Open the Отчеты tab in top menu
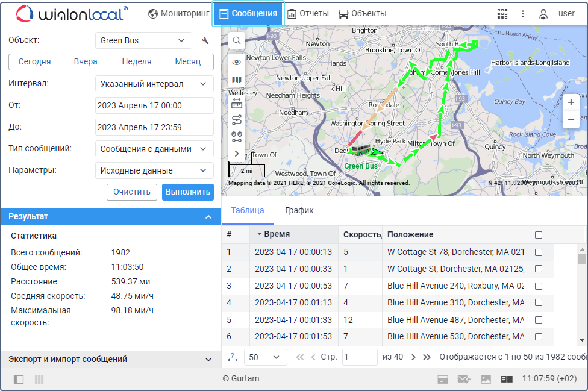 tap(308, 13)
